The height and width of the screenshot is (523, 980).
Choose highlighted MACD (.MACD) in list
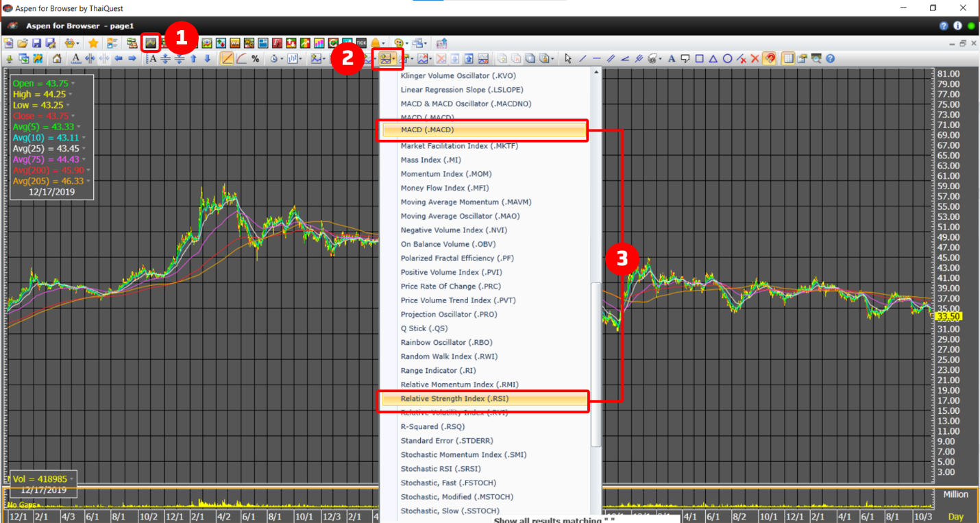tap(427, 130)
